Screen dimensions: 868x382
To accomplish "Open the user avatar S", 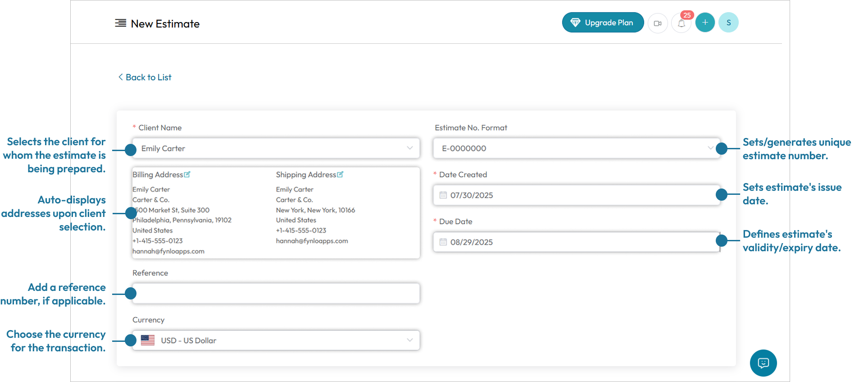I will click(x=728, y=23).
